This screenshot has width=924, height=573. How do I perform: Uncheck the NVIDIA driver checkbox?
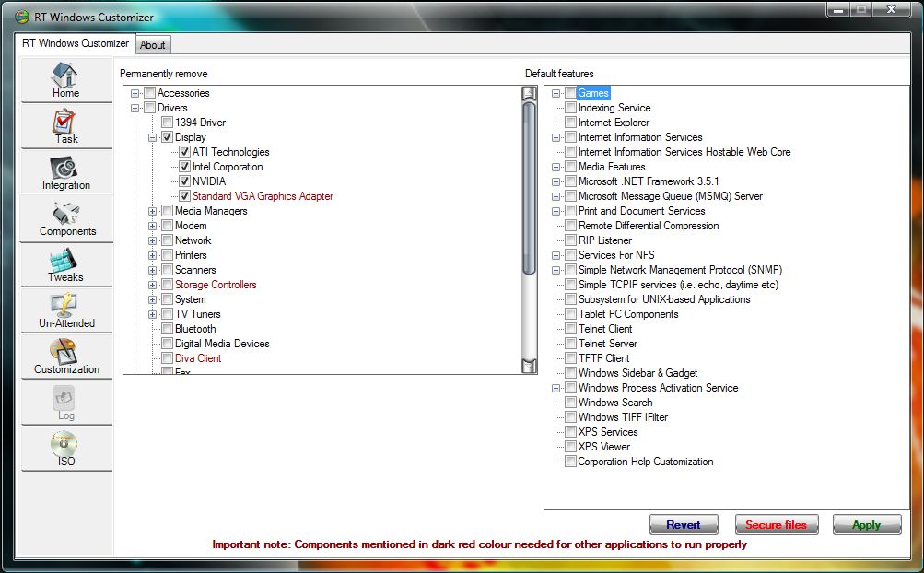184,181
